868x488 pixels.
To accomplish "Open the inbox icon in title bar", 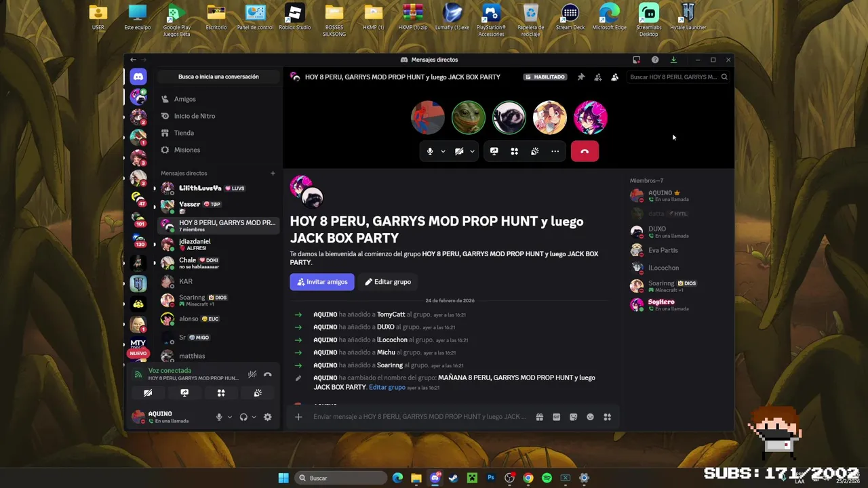I will click(x=636, y=60).
